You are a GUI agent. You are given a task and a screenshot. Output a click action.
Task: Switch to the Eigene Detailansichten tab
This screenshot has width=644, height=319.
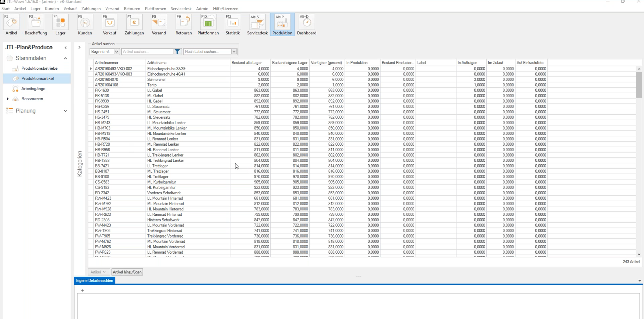95,281
